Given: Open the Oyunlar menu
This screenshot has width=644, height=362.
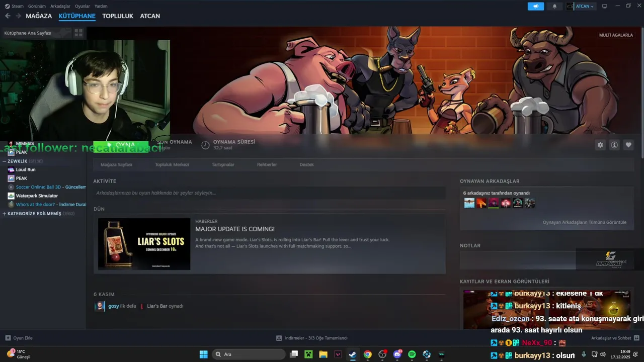Looking at the screenshot, I should (x=83, y=6).
